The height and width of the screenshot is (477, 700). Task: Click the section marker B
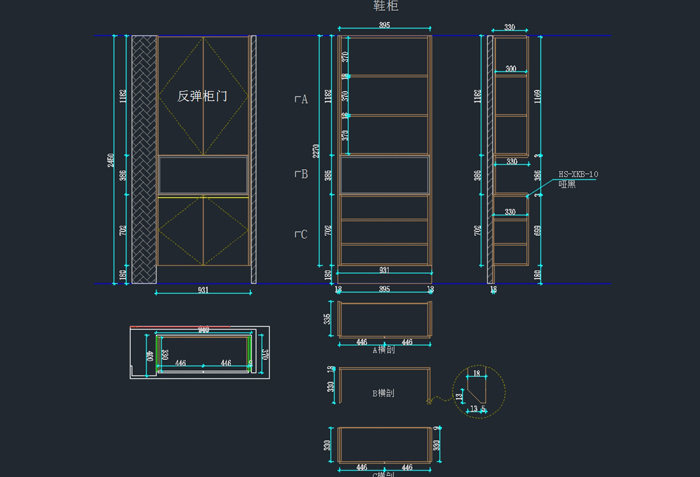pyautogui.click(x=300, y=174)
